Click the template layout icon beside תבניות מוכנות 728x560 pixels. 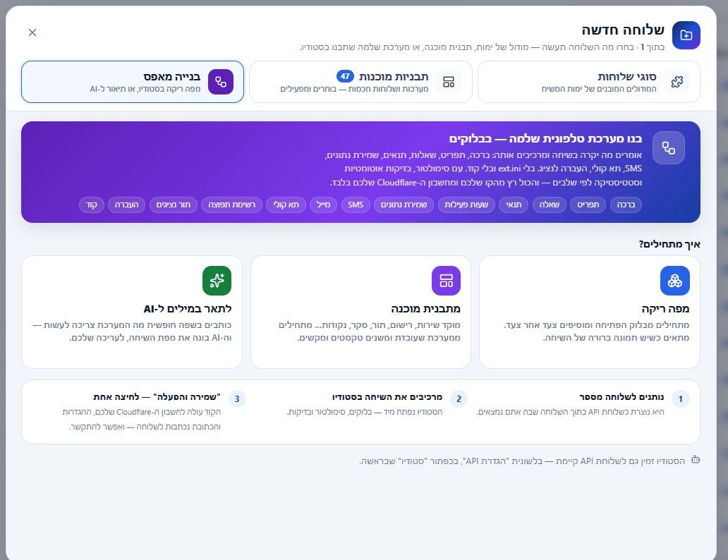[x=449, y=82]
